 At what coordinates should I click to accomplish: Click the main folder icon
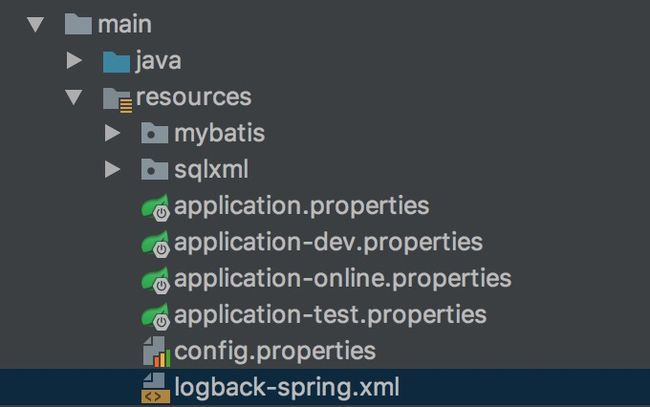click(78, 24)
